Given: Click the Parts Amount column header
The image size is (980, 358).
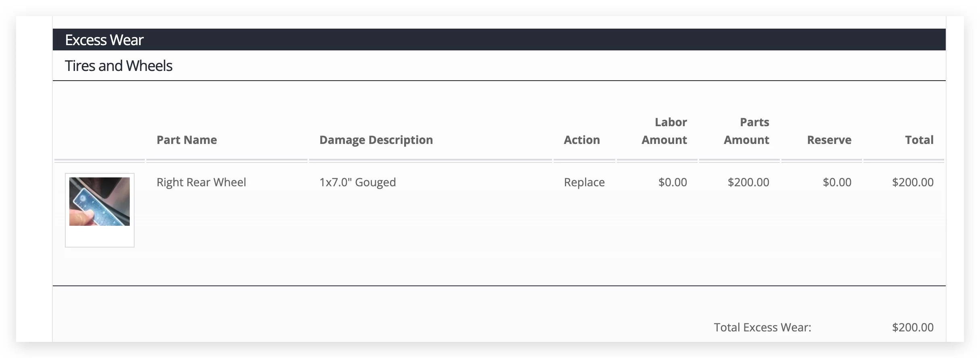Looking at the screenshot, I should click(x=746, y=131).
